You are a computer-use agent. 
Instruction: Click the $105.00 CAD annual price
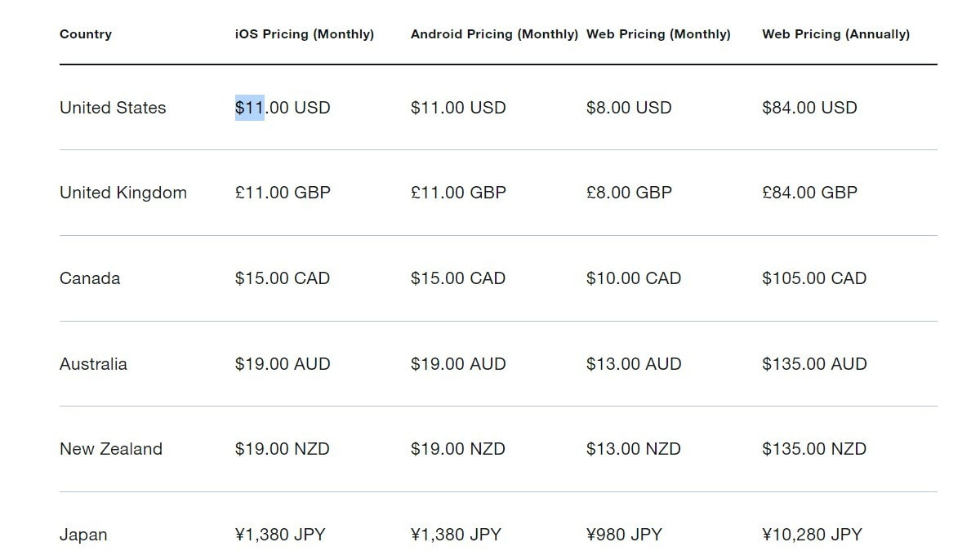click(814, 278)
